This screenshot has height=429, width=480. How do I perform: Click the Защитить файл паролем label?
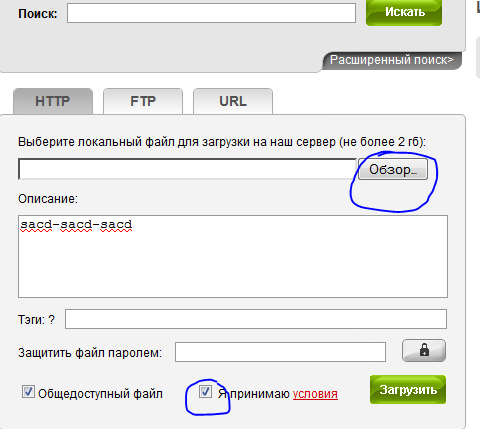click(x=90, y=353)
